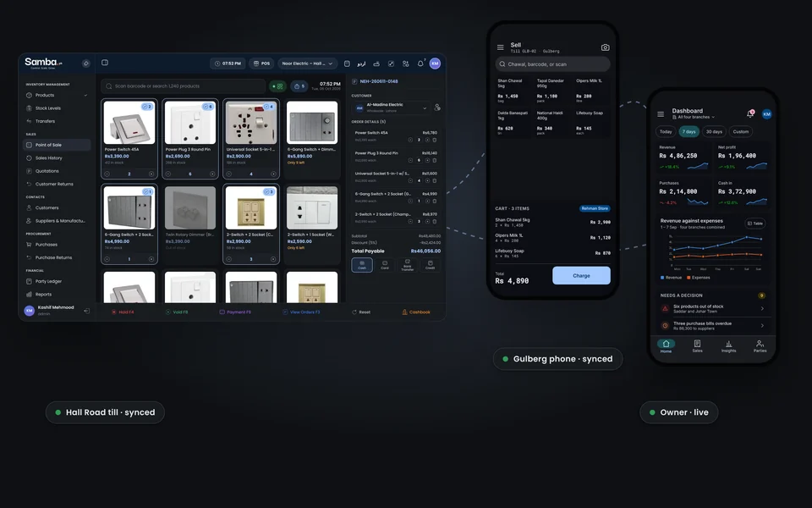Click the Rehman Store customer badge
The width and height of the screenshot is (812, 508).
point(595,208)
